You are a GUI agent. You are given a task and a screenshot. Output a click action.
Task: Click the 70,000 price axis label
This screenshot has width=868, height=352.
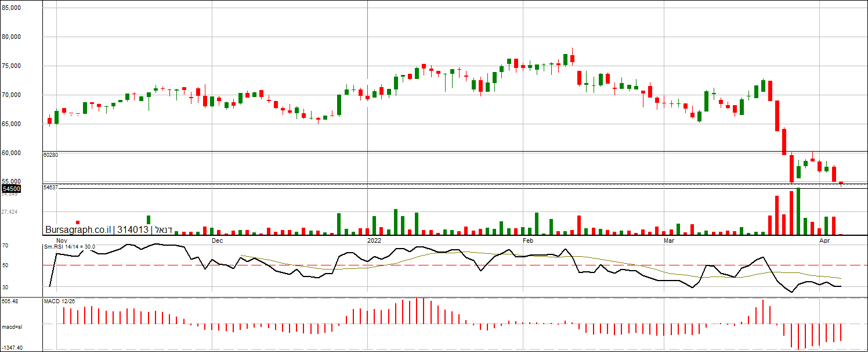point(12,95)
